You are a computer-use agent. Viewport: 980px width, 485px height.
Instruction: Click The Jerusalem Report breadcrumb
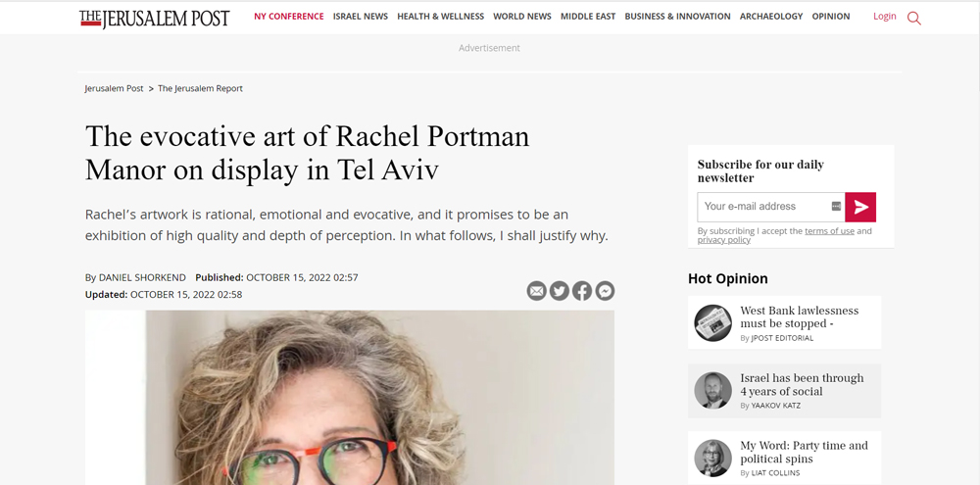point(200,88)
